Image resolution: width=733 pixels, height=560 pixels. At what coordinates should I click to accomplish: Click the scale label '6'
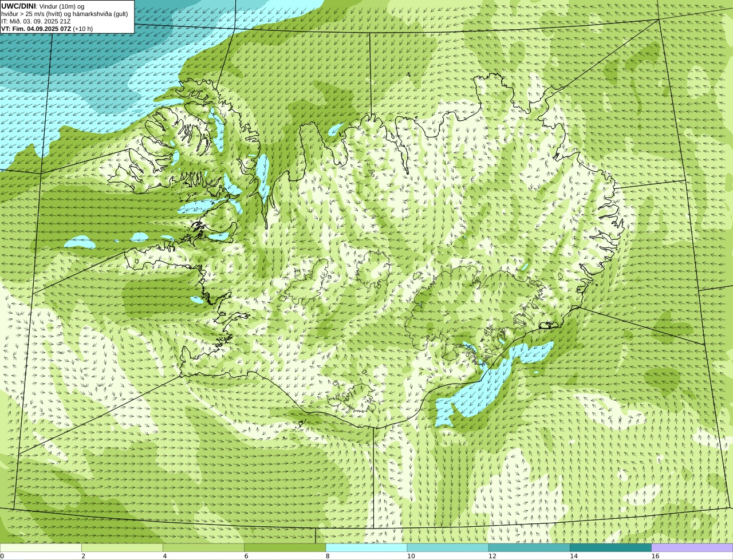[246, 556]
